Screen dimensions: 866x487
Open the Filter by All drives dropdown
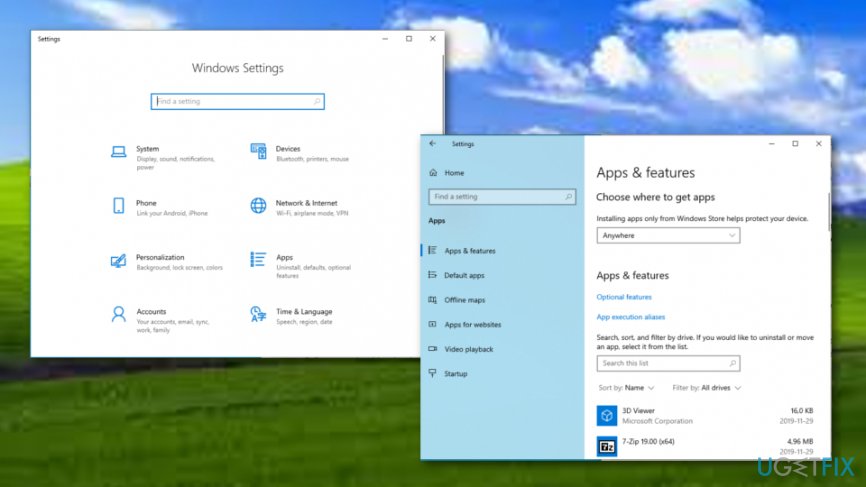coord(706,388)
